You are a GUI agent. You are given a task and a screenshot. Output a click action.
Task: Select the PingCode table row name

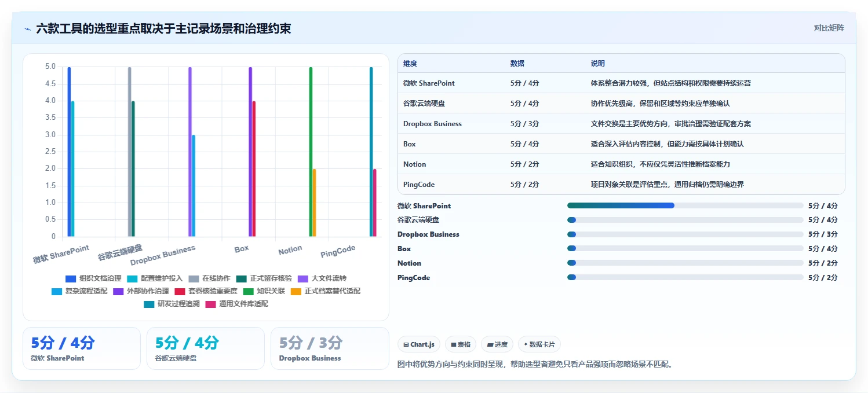click(419, 185)
